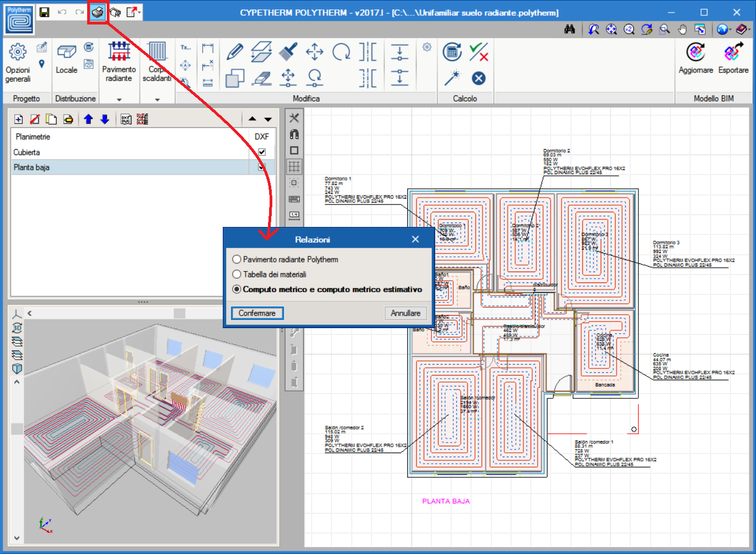Click the Confermare button
The height and width of the screenshot is (554, 756).
257,313
